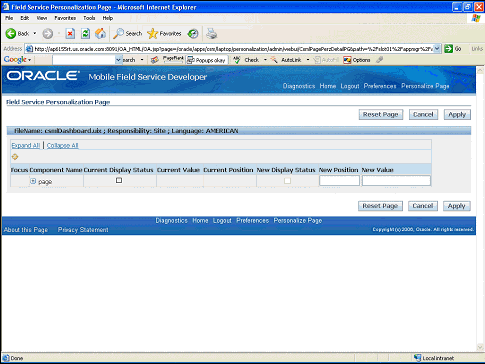Click the Google toolbar news icon beside search
Viewport: 485px width, 364px height.
pos(154,60)
